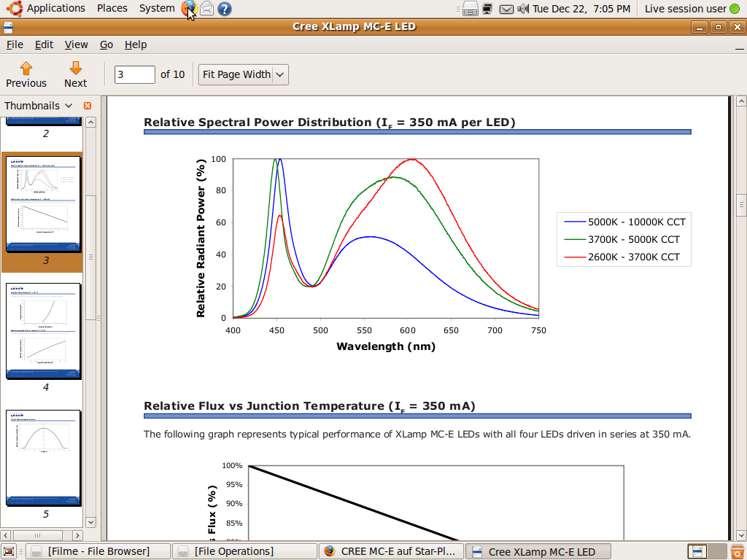Click the removable drive tray icon
The height and width of the screenshot is (560, 747).
[x=471, y=9]
